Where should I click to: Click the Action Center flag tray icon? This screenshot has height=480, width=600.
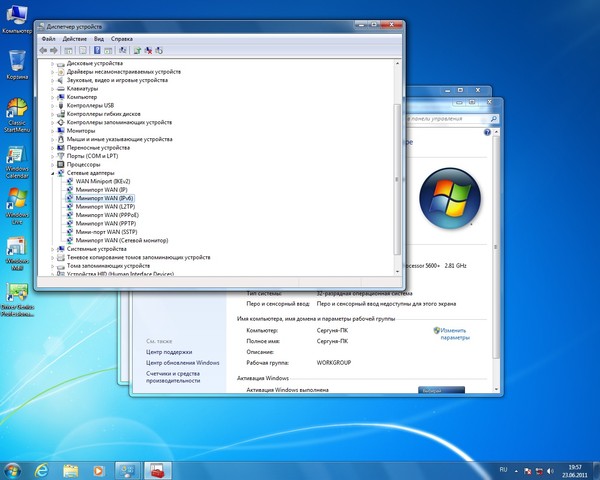tap(528, 471)
